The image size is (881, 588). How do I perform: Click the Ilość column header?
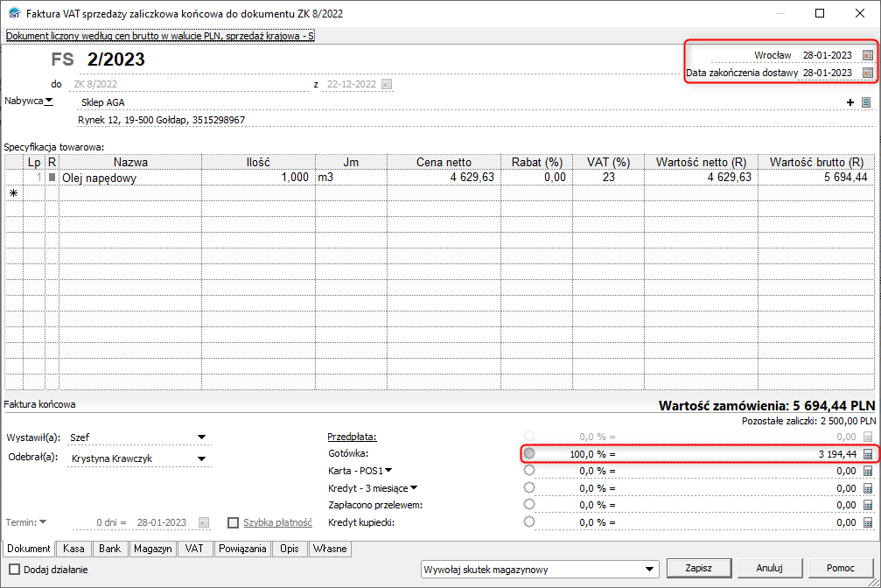tap(258, 162)
